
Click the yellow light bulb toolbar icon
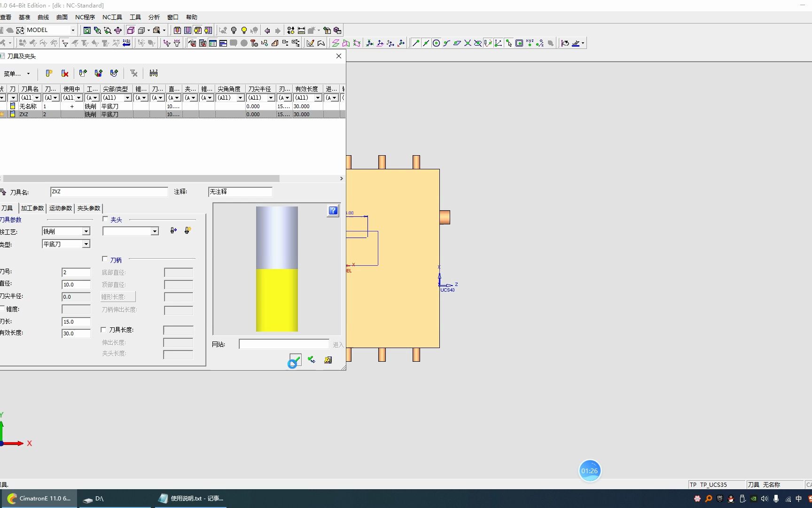pos(244,31)
